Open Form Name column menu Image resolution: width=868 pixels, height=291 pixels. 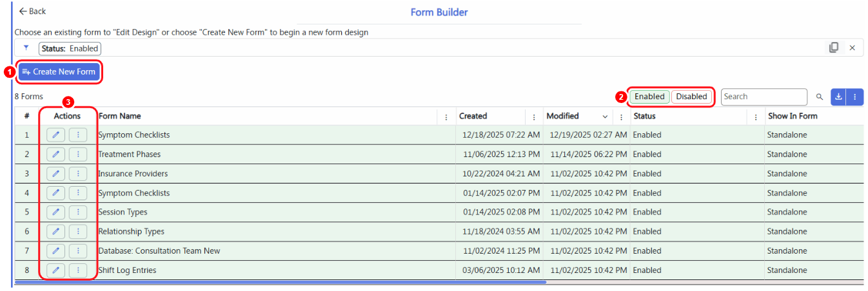446,117
